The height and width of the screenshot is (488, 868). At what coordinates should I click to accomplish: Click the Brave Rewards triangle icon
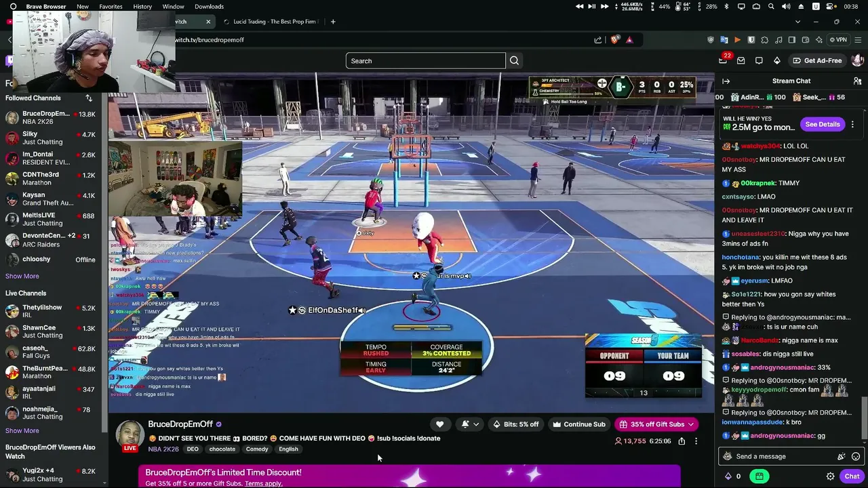pos(629,40)
